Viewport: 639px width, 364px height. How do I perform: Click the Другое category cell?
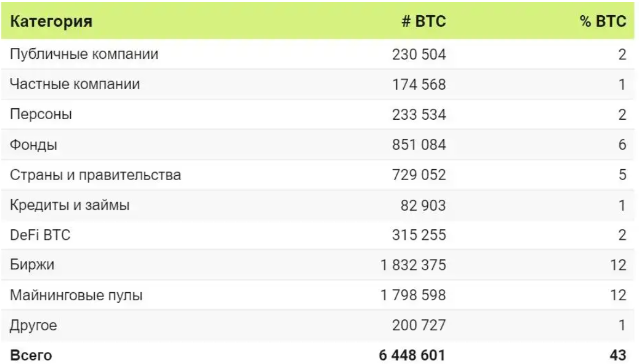[x=34, y=326]
